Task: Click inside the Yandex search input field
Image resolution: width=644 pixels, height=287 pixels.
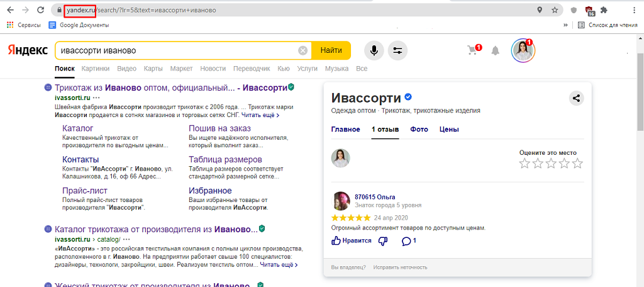Action: coord(176,50)
